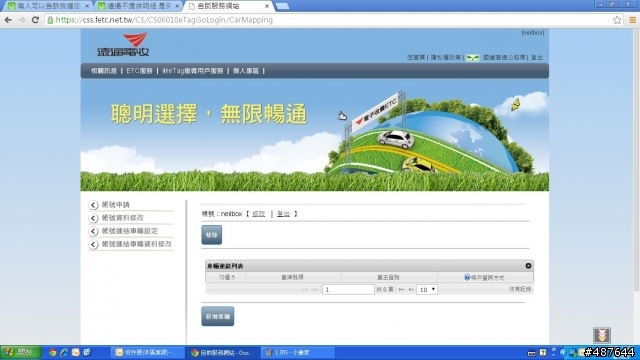This screenshot has height=360, width=640.
Task: Open the ETC服務 menu
Action: coord(139,71)
